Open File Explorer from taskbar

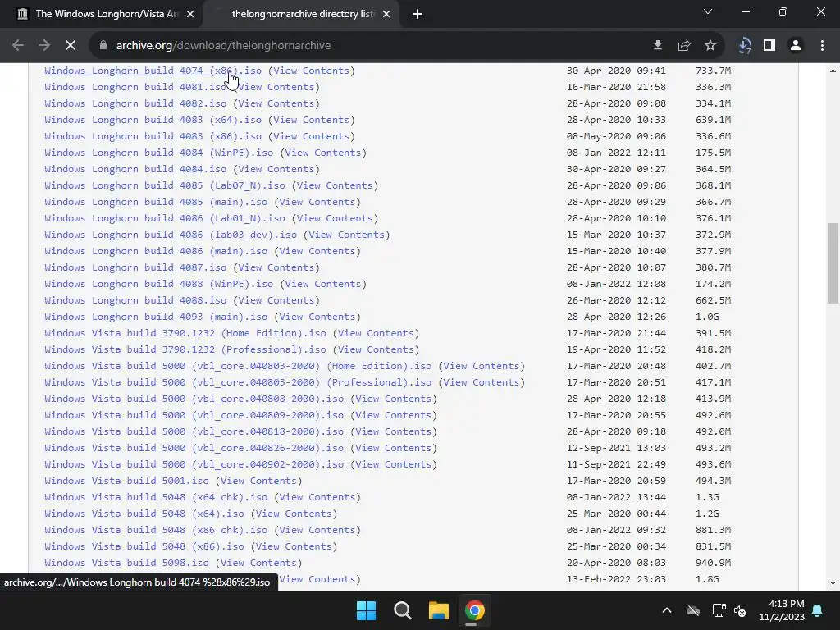(x=438, y=610)
